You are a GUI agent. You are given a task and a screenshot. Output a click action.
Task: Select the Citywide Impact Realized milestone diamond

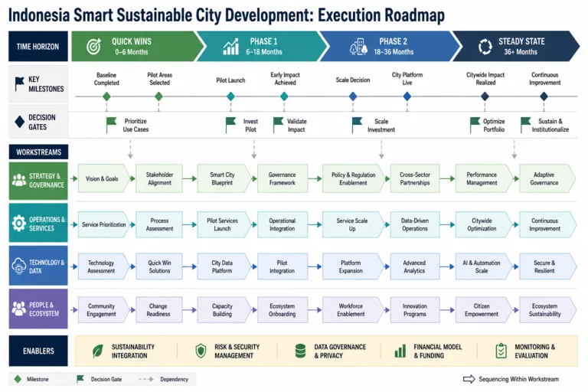(485, 96)
